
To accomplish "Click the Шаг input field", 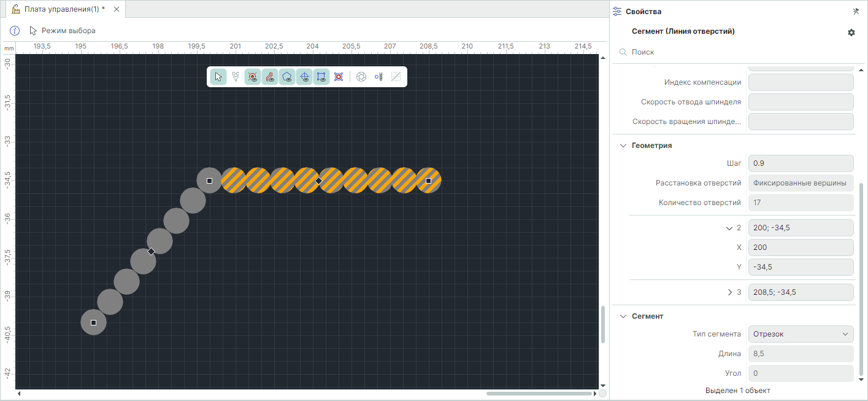I will [x=800, y=163].
